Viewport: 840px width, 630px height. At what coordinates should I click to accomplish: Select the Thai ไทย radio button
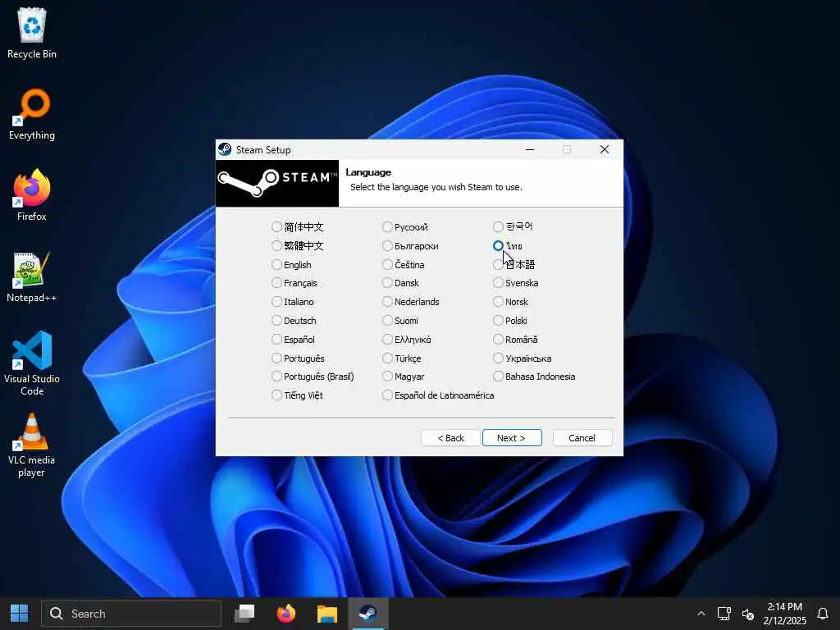click(498, 246)
